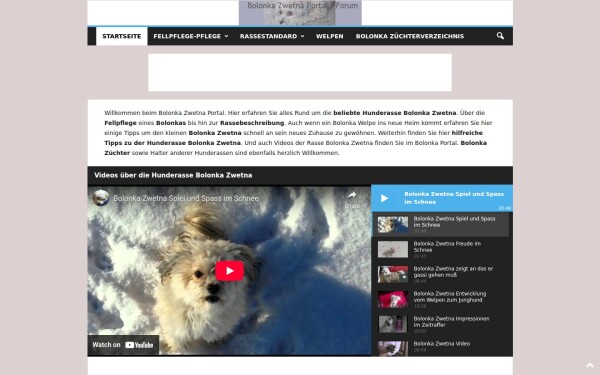Screen dimensions: 600x375
Task: Click the Share arrow icon on video
Action: point(352,195)
